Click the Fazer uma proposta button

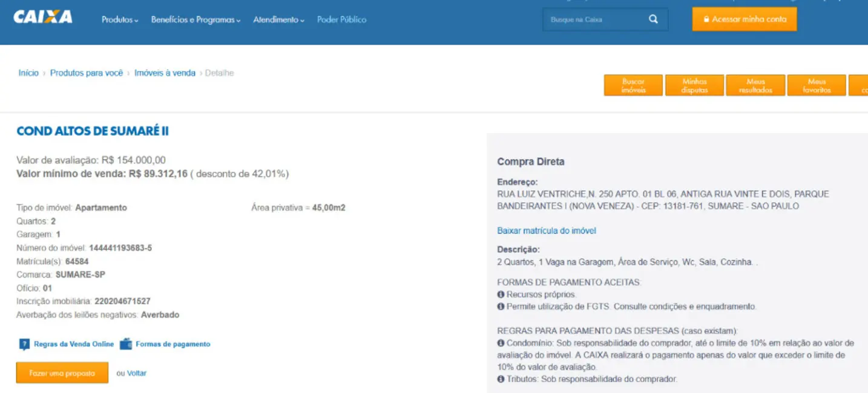pyautogui.click(x=62, y=373)
